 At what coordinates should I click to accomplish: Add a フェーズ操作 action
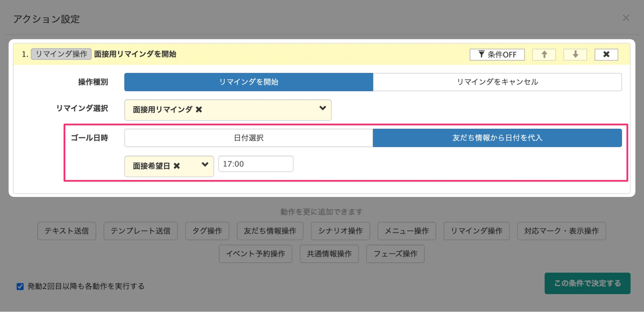coord(395,254)
